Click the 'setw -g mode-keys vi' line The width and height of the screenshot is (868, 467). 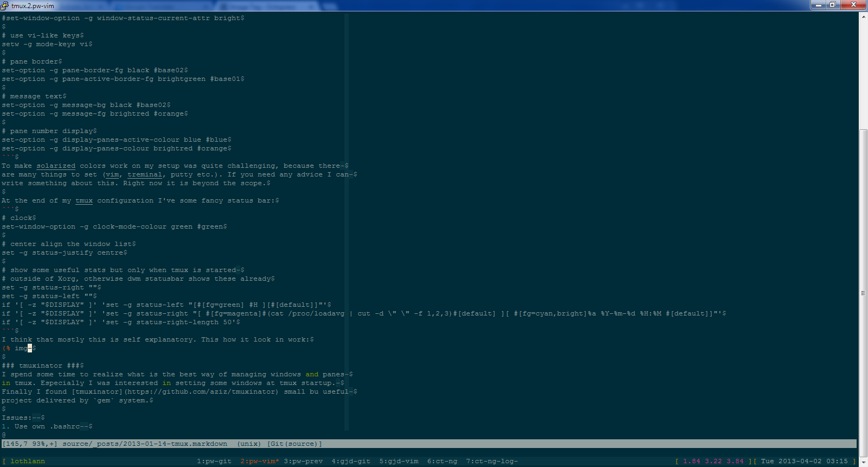pyautogui.click(x=47, y=44)
